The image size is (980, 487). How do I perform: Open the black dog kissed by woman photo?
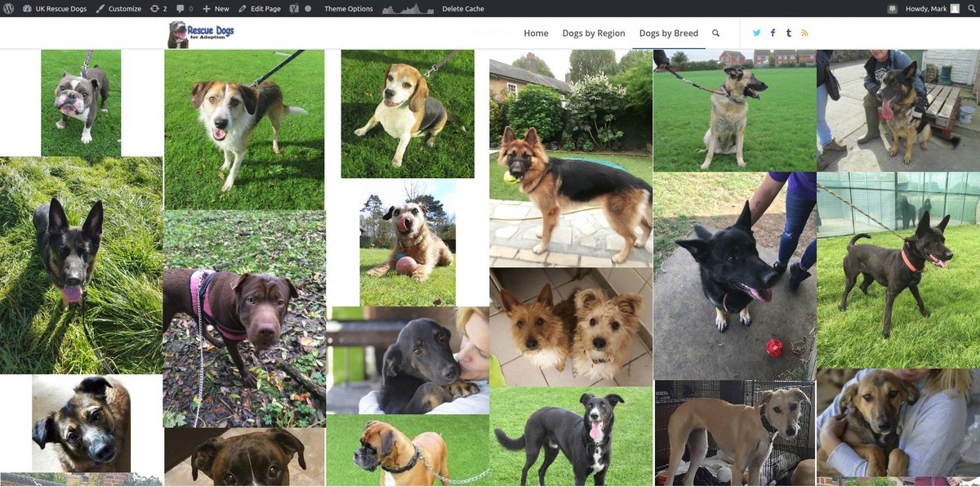[408, 360]
